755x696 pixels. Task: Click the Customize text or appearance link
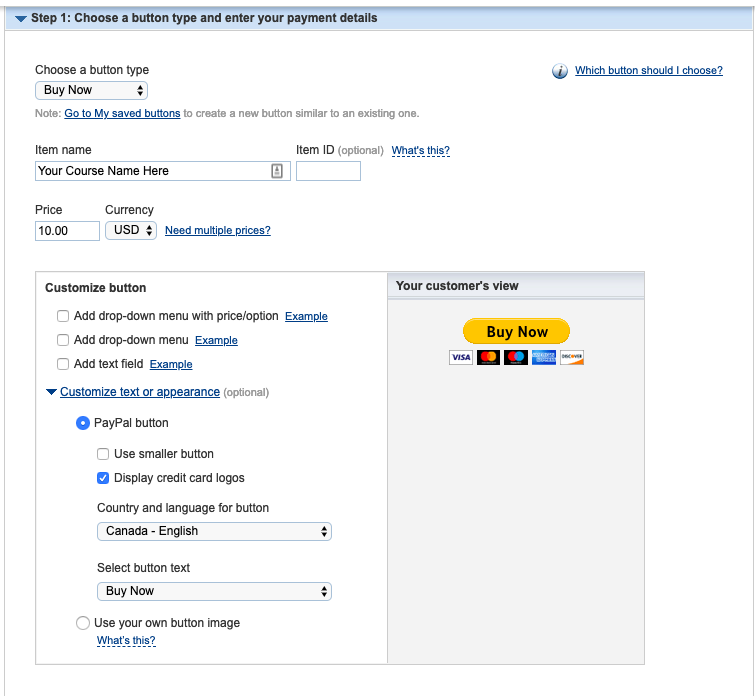[x=140, y=392]
